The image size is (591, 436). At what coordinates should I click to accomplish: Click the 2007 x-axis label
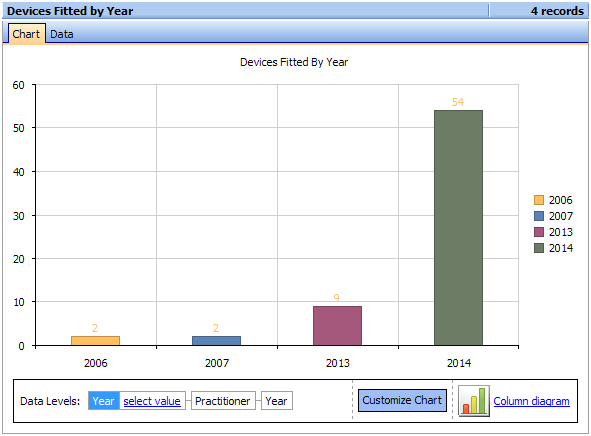tap(216, 363)
